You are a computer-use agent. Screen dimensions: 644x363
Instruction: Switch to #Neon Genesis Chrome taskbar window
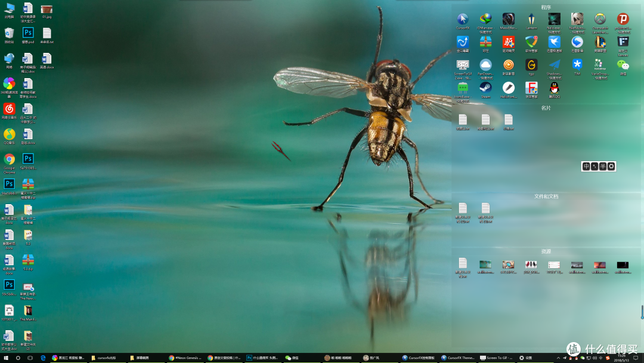185,358
